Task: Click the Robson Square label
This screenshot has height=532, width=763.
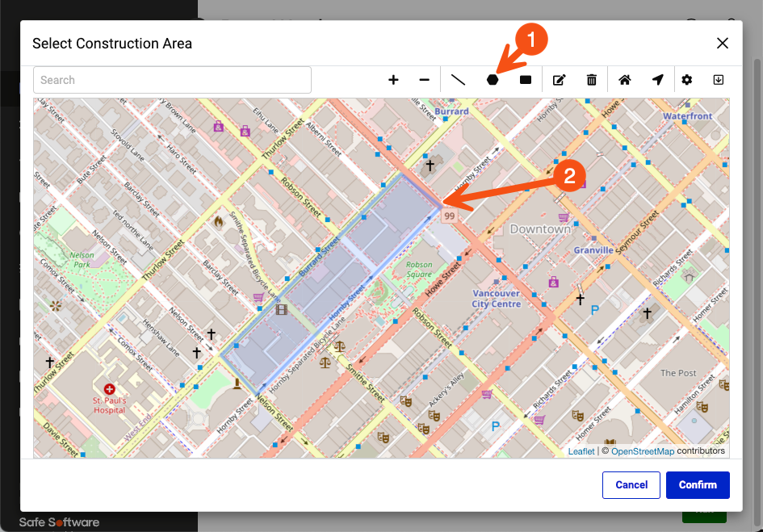Action: click(419, 269)
